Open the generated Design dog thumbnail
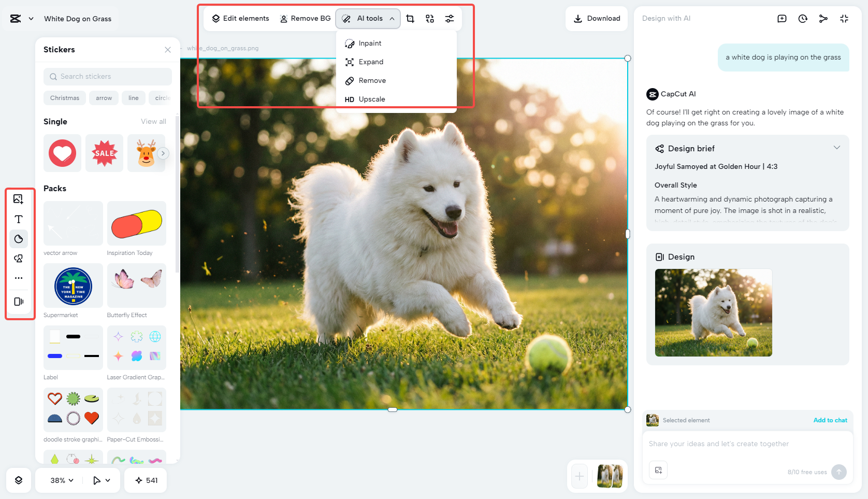 713,312
